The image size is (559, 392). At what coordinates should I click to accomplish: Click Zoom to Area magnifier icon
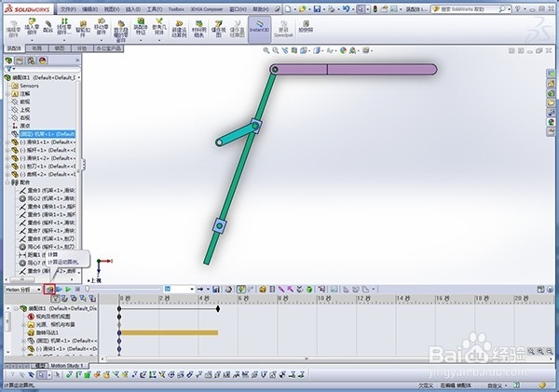click(275, 50)
